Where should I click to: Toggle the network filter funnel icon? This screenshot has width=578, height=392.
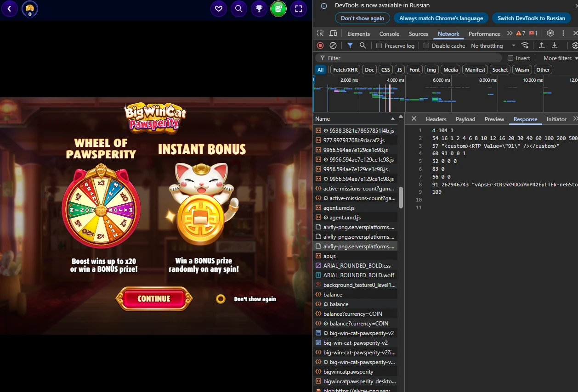tap(350, 45)
